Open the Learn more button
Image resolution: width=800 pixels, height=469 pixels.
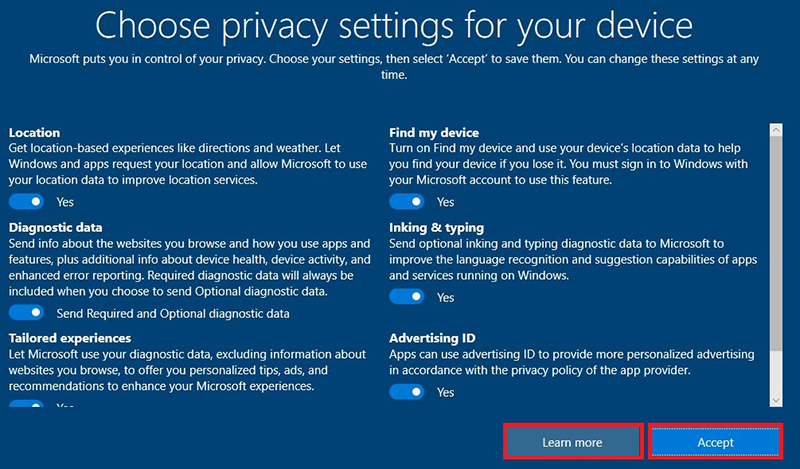[x=572, y=442]
